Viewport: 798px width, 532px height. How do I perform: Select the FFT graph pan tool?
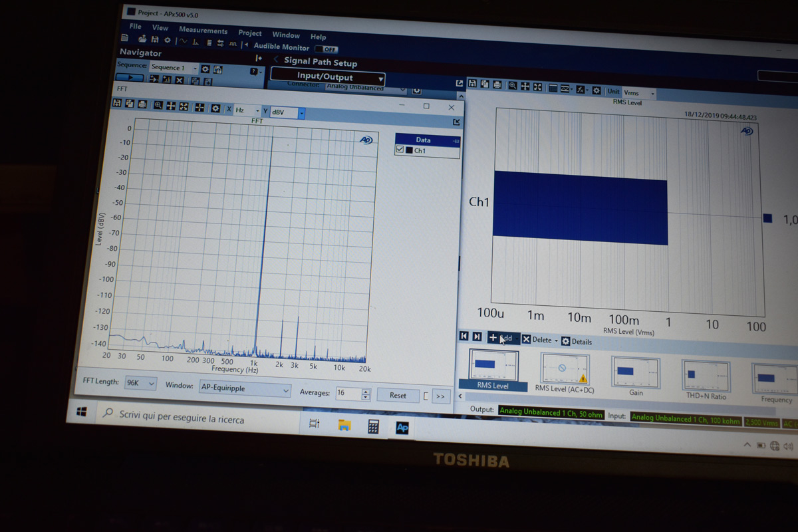coord(171,106)
